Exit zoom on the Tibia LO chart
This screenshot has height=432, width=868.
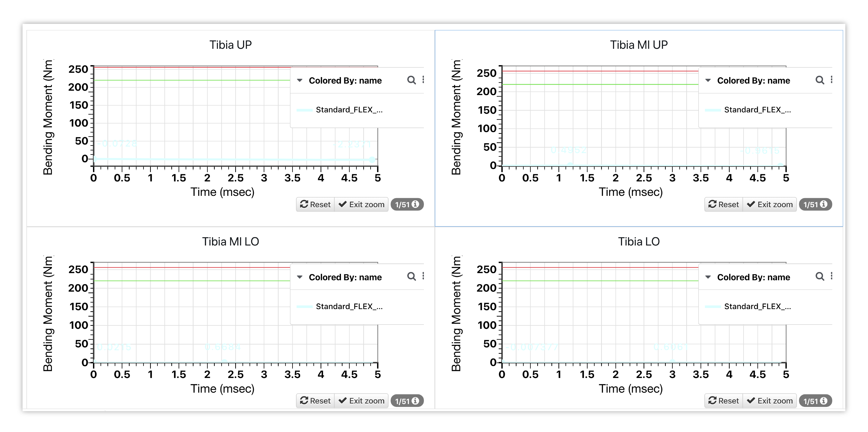tap(770, 401)
